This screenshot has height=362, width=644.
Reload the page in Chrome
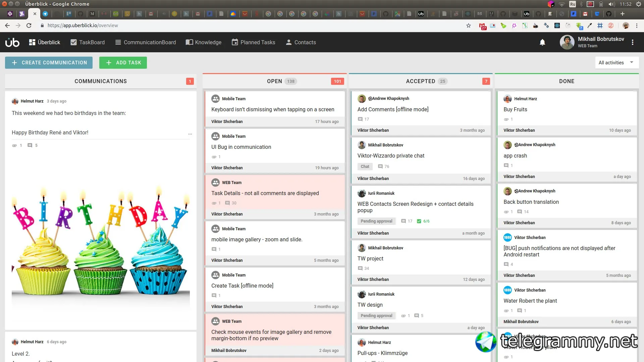(x=29, y=25)
